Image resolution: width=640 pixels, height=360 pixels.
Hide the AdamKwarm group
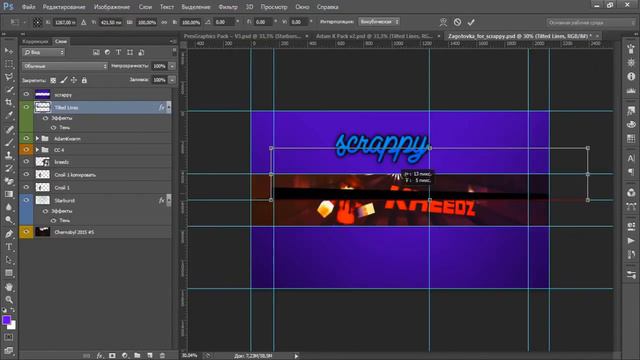[27, 138]
